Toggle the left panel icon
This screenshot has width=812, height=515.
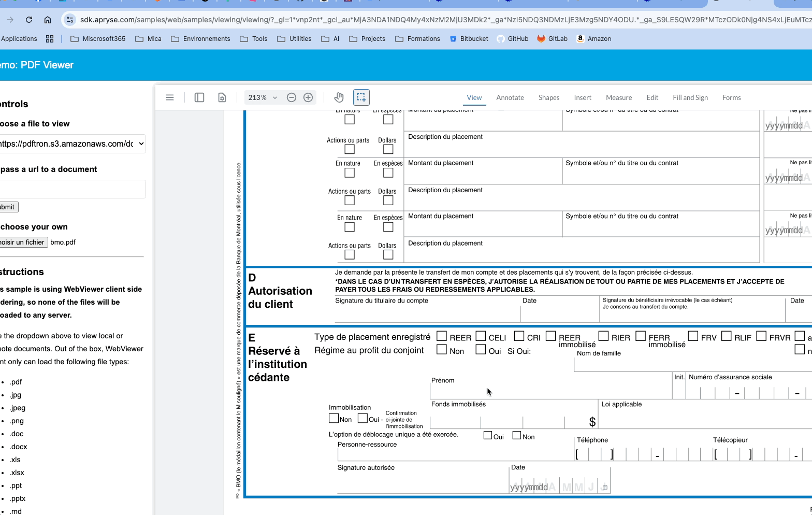(199, 97)
